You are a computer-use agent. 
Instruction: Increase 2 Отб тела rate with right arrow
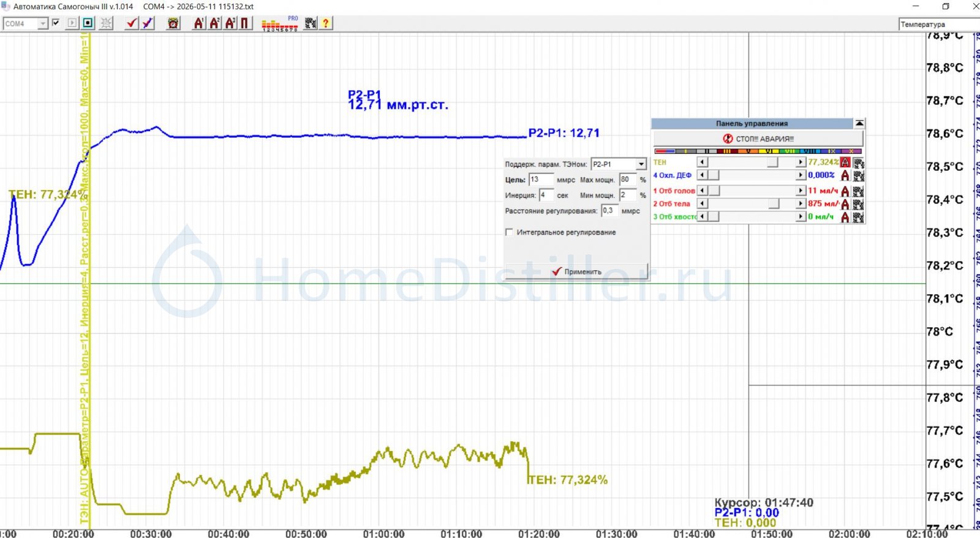click(x=801, y=203)
